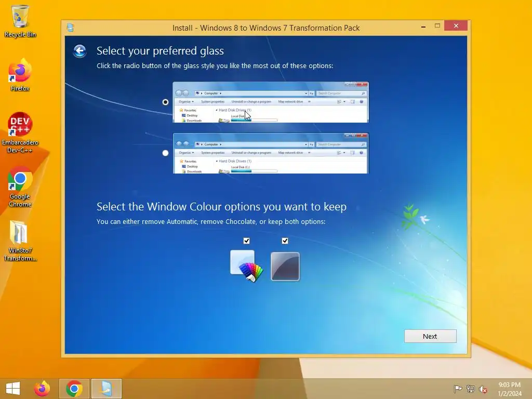Click the Next button
Viewport: 532px width, 399px height.
click(x=430, y=336)
